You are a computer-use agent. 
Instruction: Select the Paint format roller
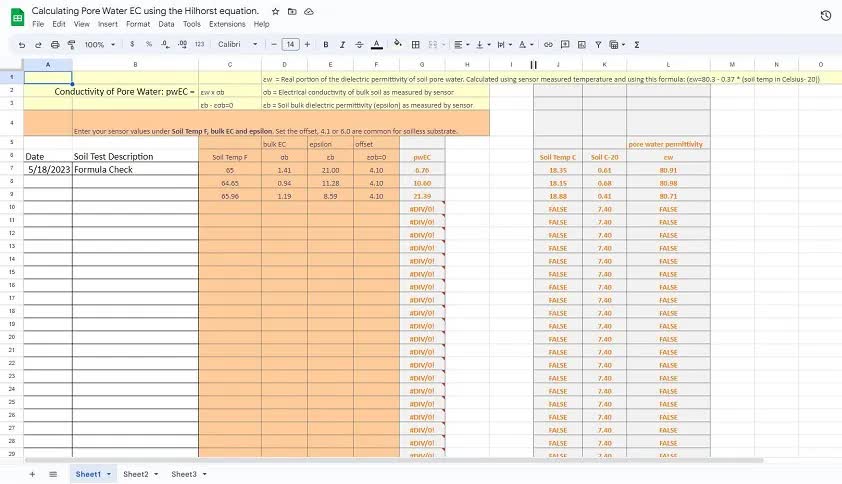click(71, 45)
